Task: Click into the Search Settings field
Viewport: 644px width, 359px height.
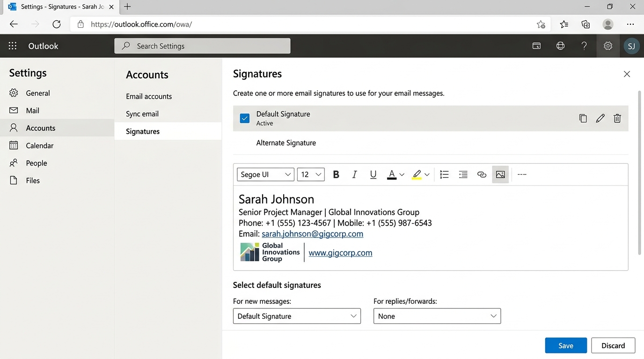Action: click(x=202, y=46)
